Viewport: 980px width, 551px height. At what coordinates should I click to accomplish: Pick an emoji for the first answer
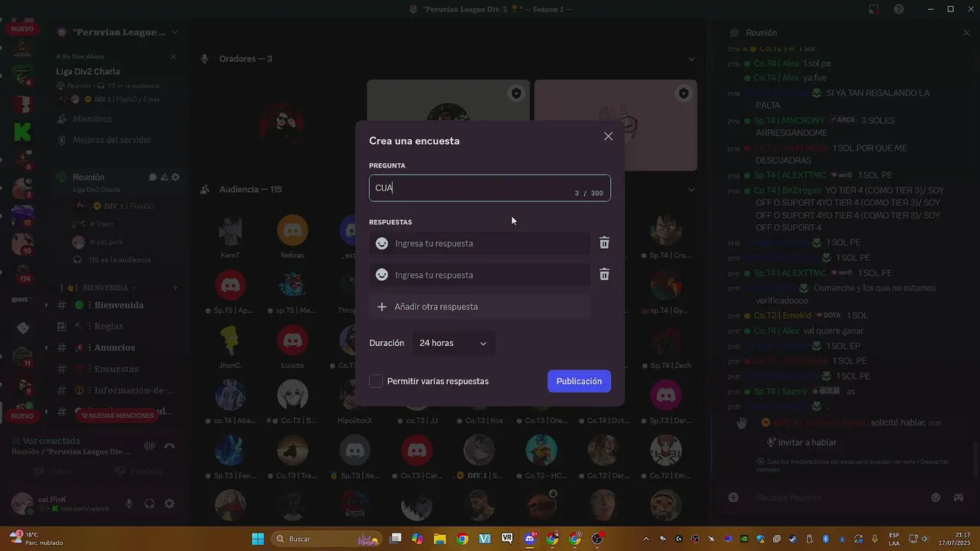tap(381, 243)
